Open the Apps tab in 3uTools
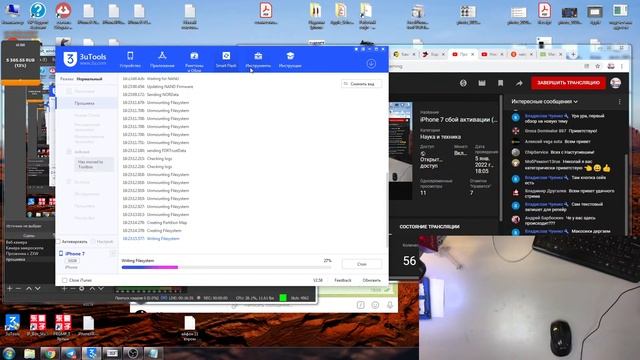 pos(162,60)
